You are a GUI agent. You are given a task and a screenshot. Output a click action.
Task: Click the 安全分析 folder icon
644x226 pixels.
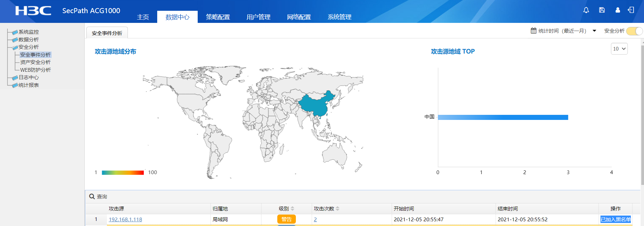coord(15,47)
